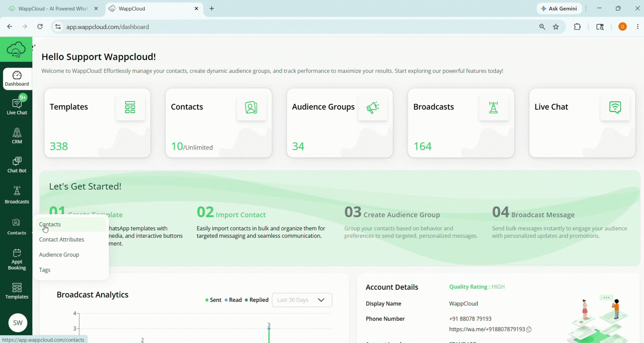Switch to the WappCloud AI Powered tab
644x343 pixels.
click(53, 9)
